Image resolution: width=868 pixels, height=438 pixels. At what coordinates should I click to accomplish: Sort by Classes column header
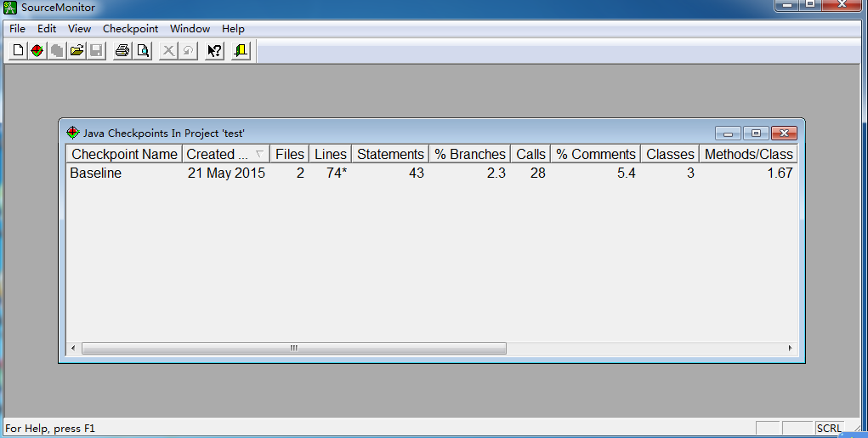pos(670,154)
